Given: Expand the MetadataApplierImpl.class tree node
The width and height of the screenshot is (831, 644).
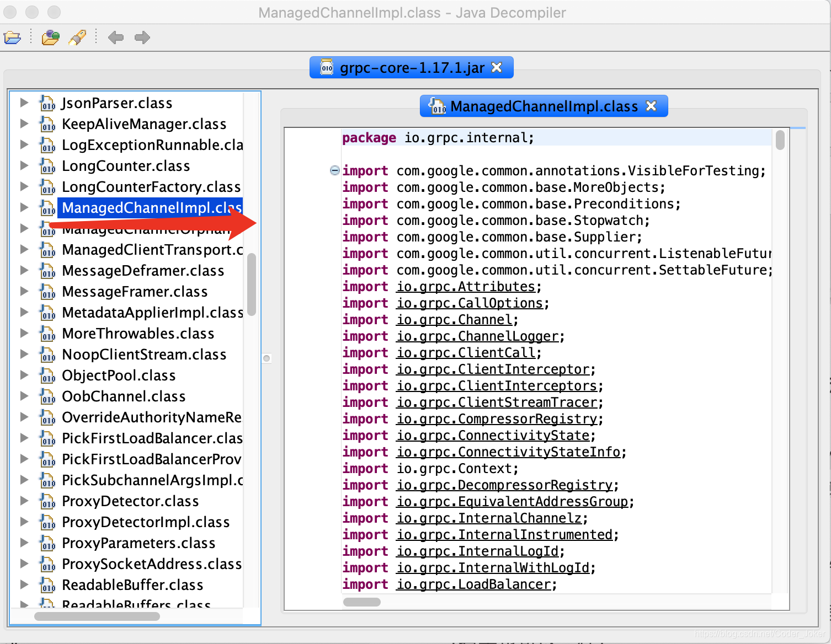Looking at the screenshot, I should point(24,312).
